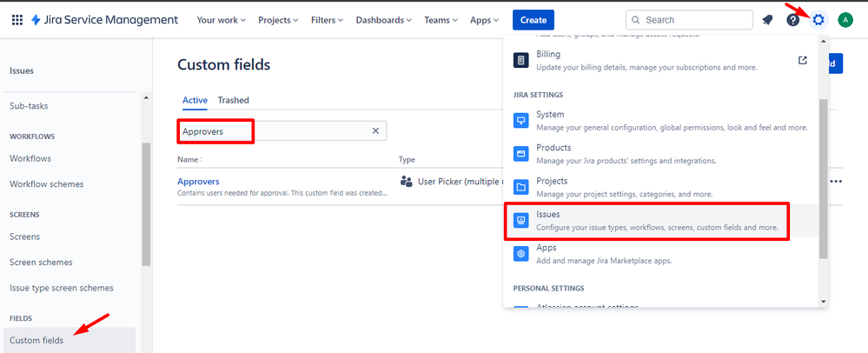This screenshot has width=868, height=353.
Task: Expand the Dashboards dropdown
Action: tap(384, 20)
